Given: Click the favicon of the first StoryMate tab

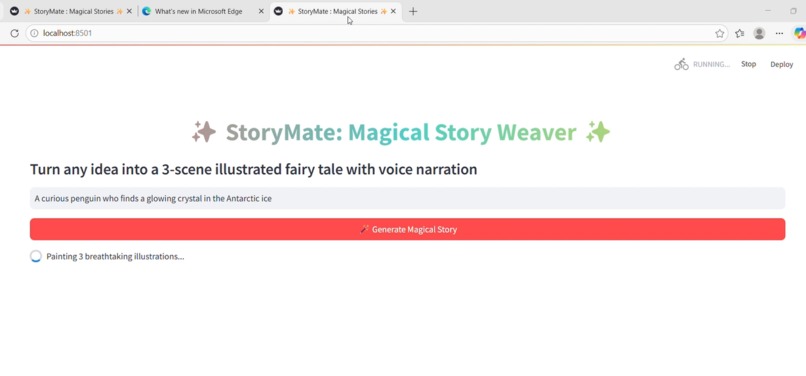Looking at the screenshot, I should 14,11.
